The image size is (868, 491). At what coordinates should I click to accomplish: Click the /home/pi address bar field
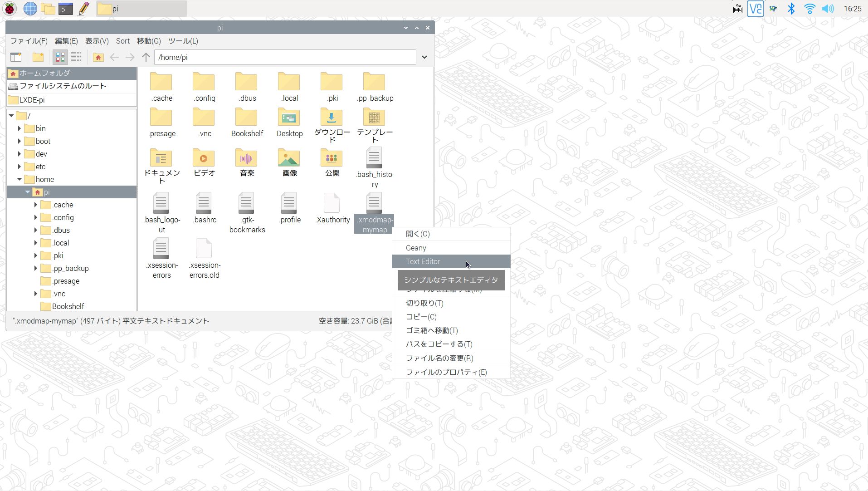pos(285,57)
